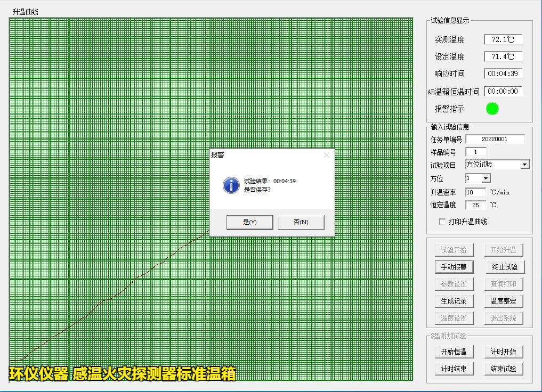
Task: Click 否(N) to discard the test result
Action: (x=301, y=222)
